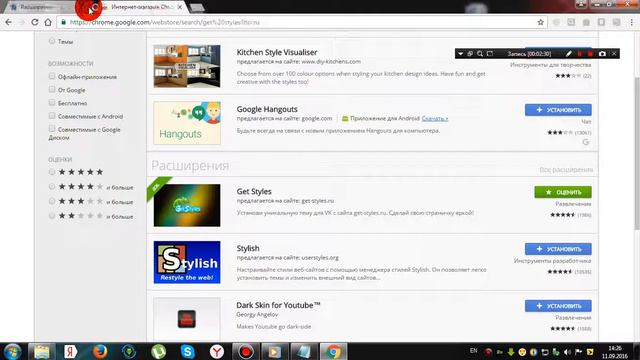640x360 pixels.
Task: Install Dark Skin for Youtube
Action: (558, 306)
